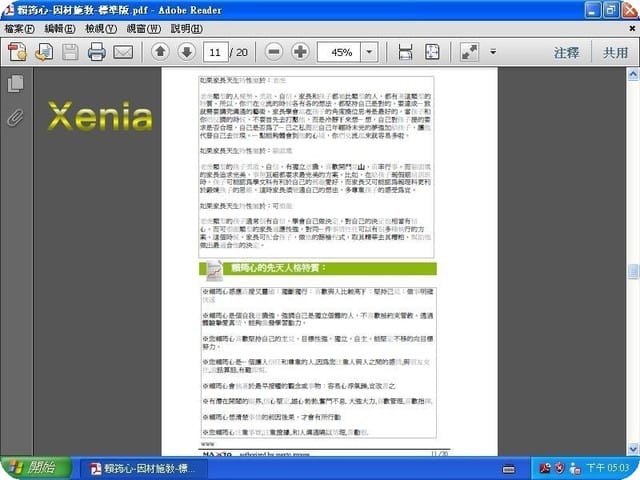
Task: Open the 視窗(W) menu
Action: (x=144, y=29)
